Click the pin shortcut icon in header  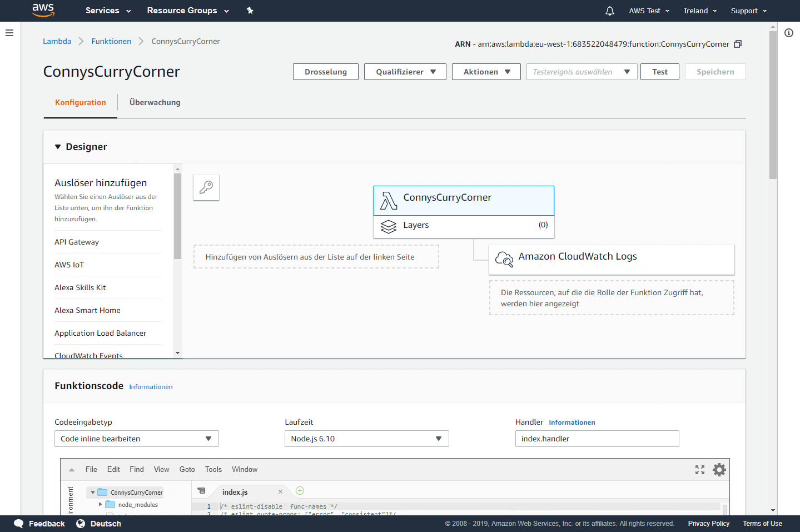tap(250, 11)
